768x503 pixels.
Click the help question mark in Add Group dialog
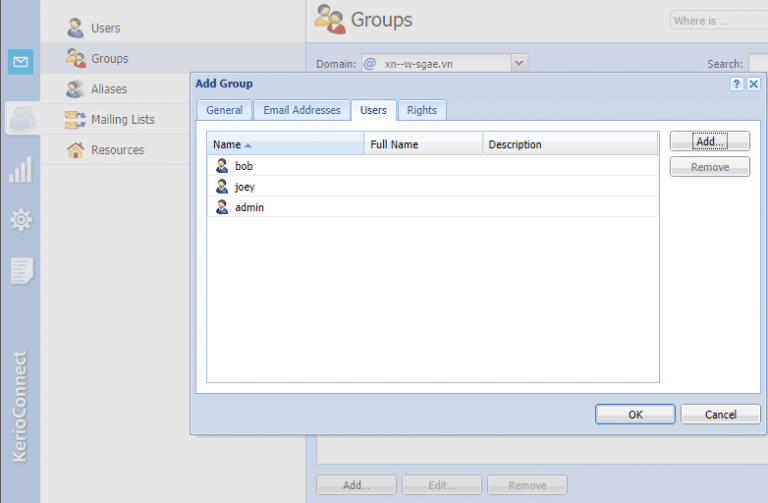(x=736, y=85)
